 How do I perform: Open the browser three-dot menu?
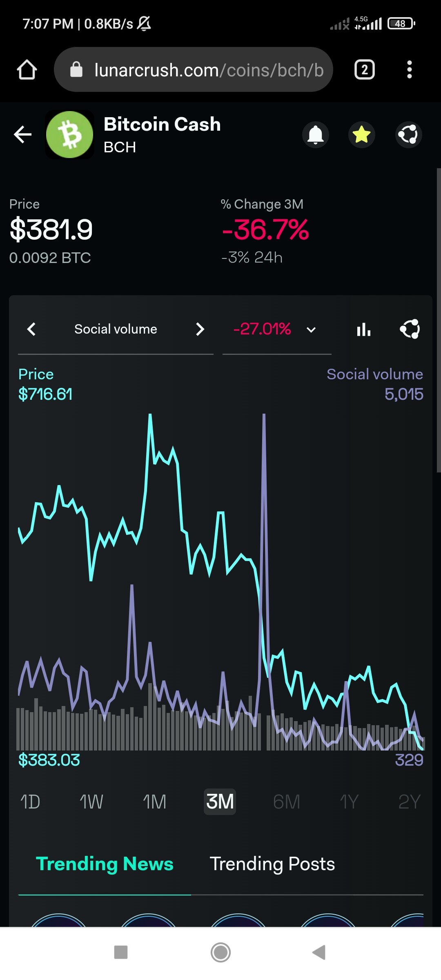click(x=409, y=70)
